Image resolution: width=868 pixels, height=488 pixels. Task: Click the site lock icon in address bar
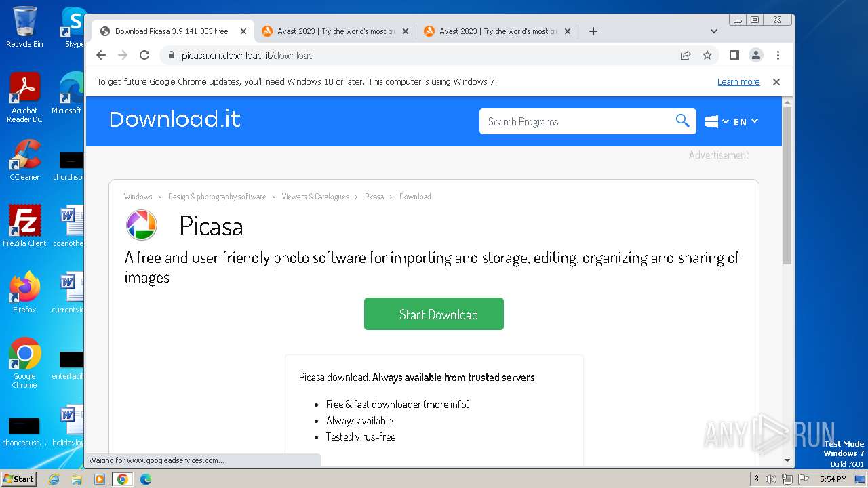[171, 56]
